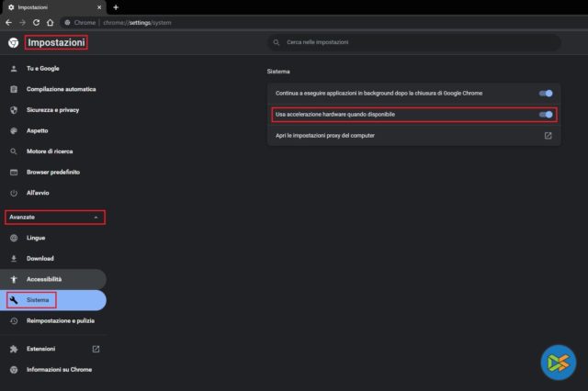Click the All'avvio power icon
The width and height of the screenshot is (588, 391).
click(14, 193)
